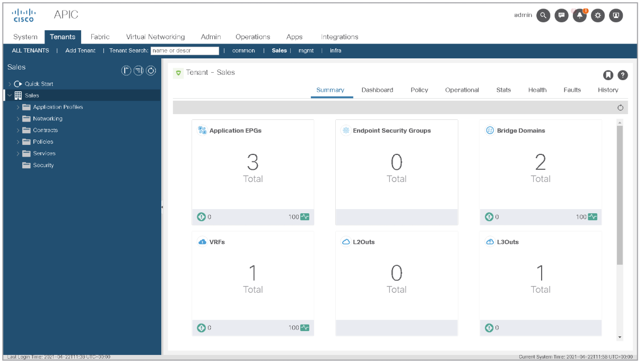
Task: Switch to the Dashboard tab
Action: (x=377, y=90)
